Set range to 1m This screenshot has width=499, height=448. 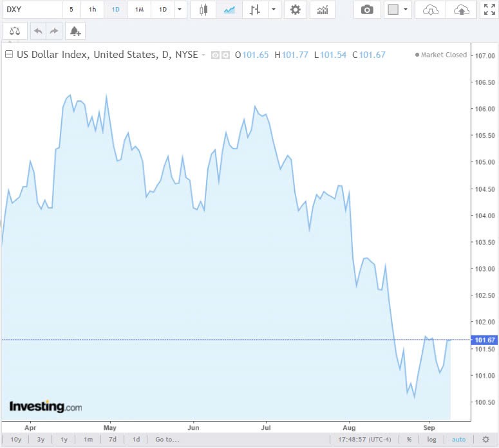[x=88, y=440]
